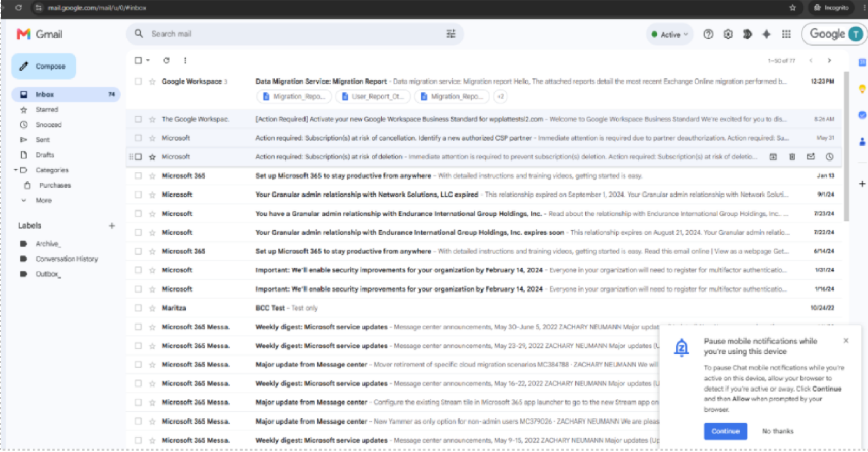Create a new label plus icon

tap(111, 225)
